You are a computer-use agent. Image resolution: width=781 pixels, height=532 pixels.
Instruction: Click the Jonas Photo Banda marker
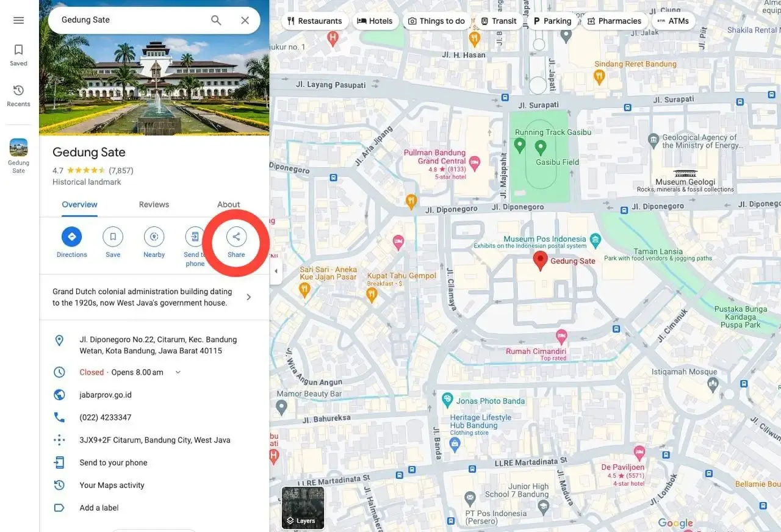(x=447, y=400)
